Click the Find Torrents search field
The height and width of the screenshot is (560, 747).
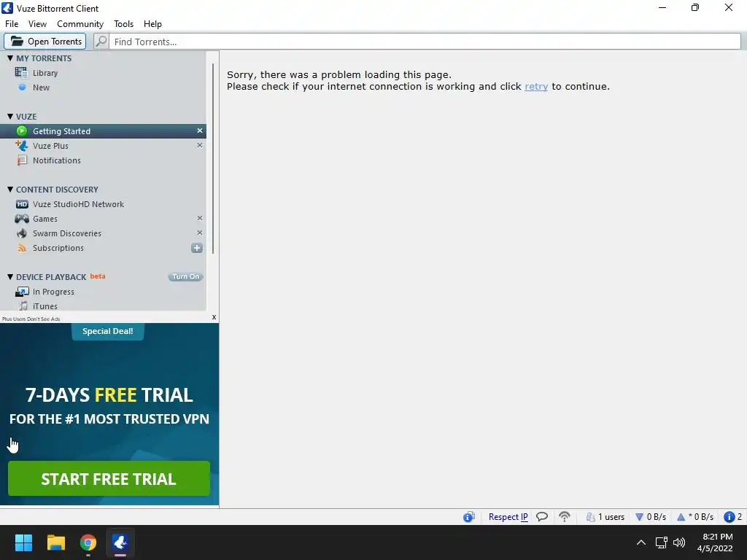click(425, 42)
